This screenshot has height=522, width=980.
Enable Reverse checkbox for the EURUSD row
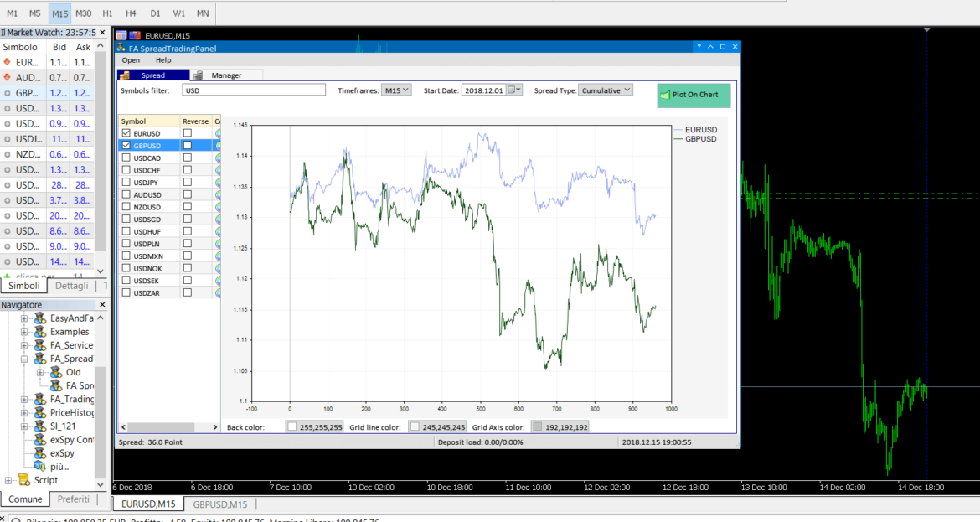pyautogui.click(x=188, y=133)
